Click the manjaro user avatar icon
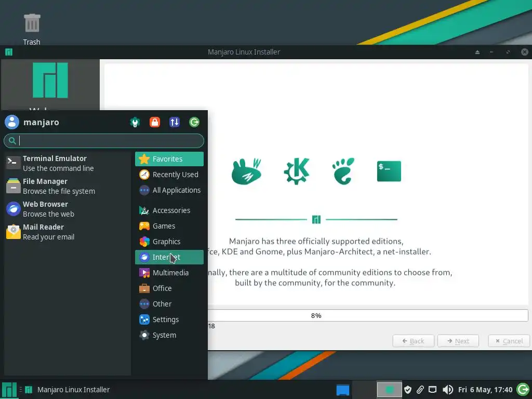Image resolution: width=532 pixels, height=399 pixels. [12, 122]
